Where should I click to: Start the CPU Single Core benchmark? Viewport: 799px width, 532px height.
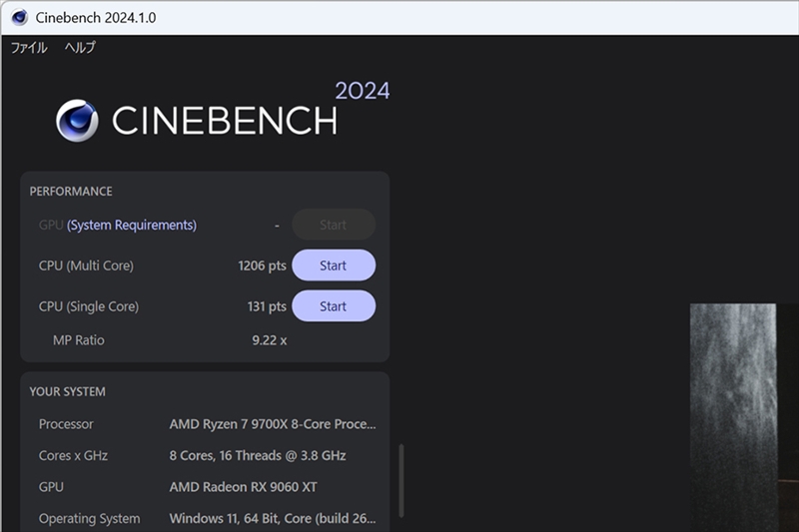[x=334, y=306]
